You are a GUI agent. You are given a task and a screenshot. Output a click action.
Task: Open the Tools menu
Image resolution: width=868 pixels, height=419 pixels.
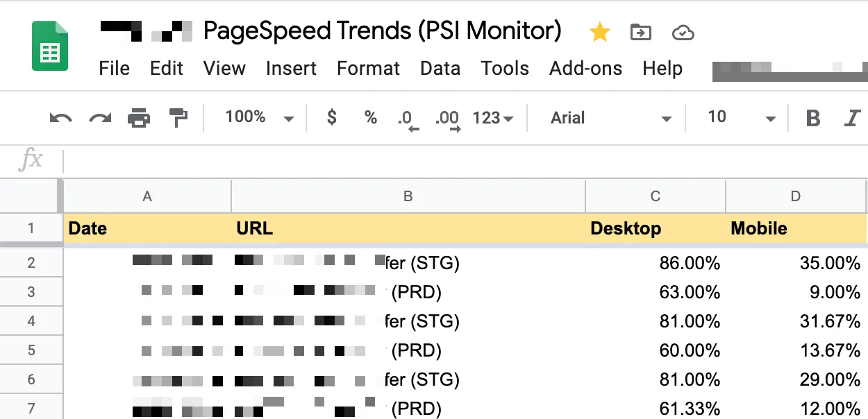point(505,68)
